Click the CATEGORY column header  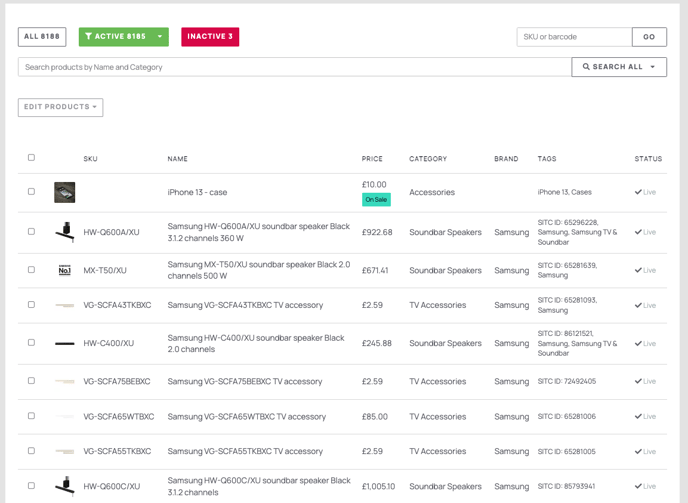click(428, 159)
